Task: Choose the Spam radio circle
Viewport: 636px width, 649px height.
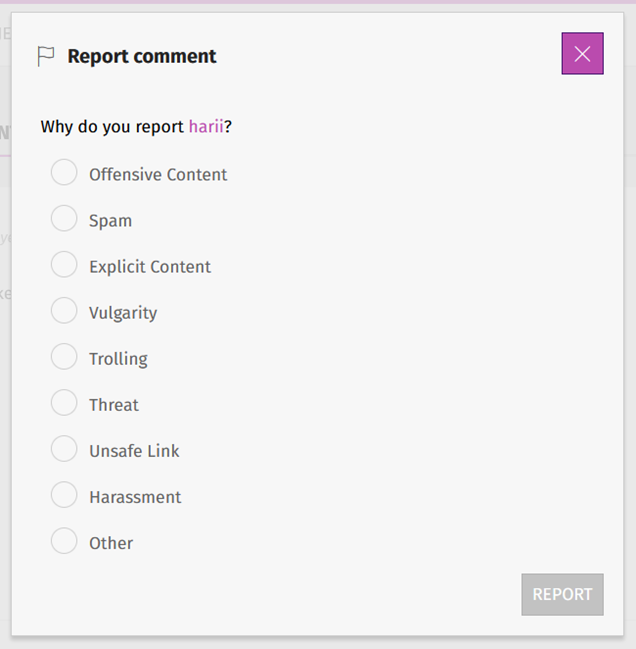Action: (x=64, y=219)
